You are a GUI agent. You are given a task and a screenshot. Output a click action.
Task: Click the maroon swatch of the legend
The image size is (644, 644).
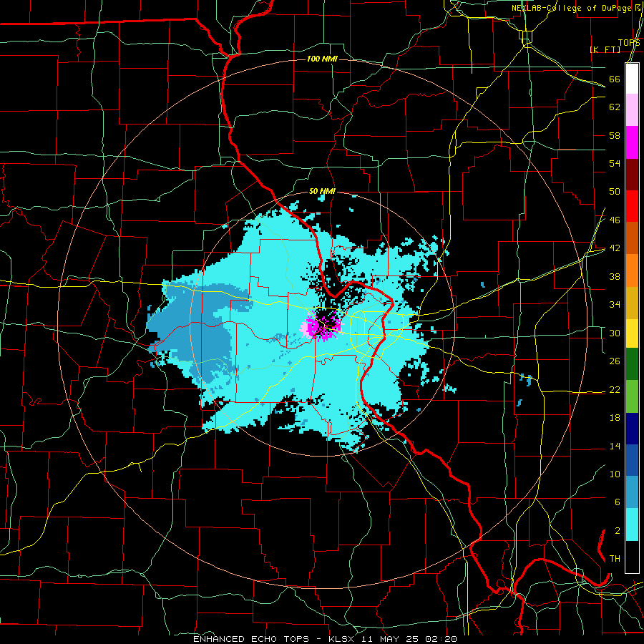coord(632,175)
